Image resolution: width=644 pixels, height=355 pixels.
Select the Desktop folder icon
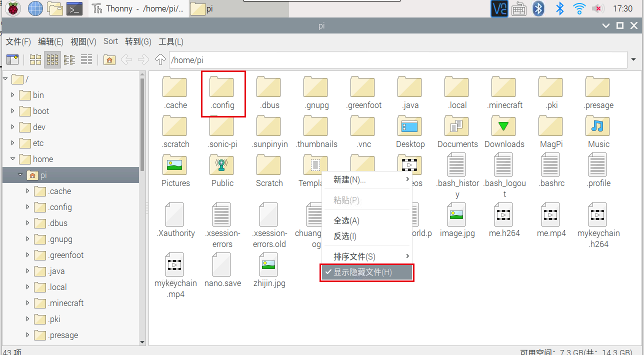[x=409, y=126]
